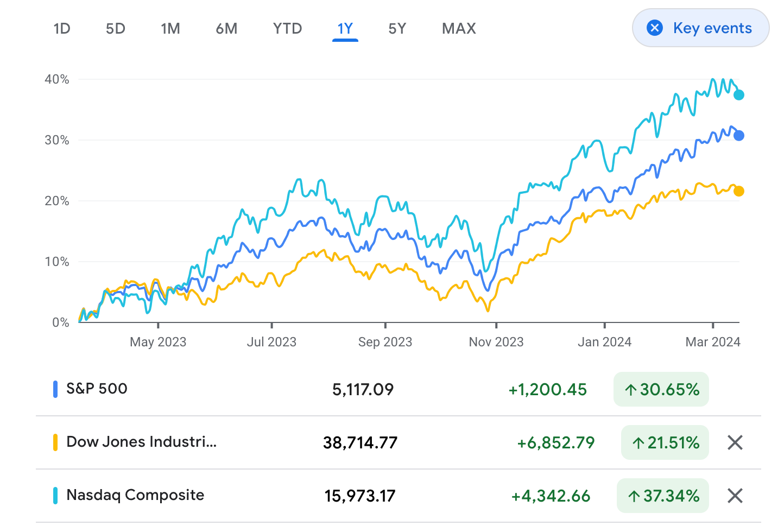Click the +4,342.66 point change
The height and width of the screenshot is (532, 784).
pyautogui.click(x=551, y=496)
